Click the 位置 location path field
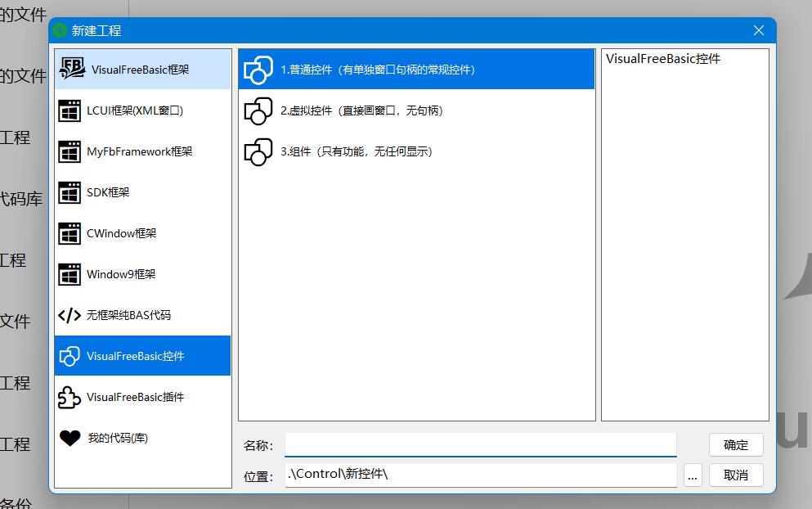 coord(480,474)
